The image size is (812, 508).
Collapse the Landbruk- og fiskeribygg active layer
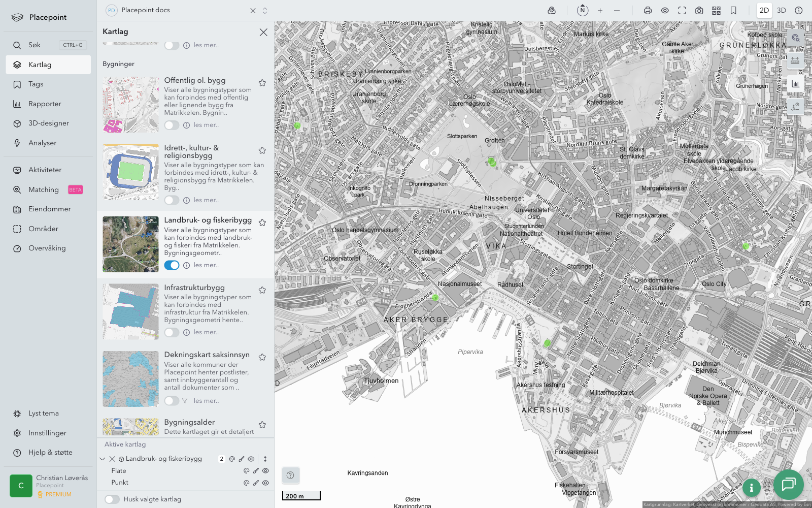(103, 459)
